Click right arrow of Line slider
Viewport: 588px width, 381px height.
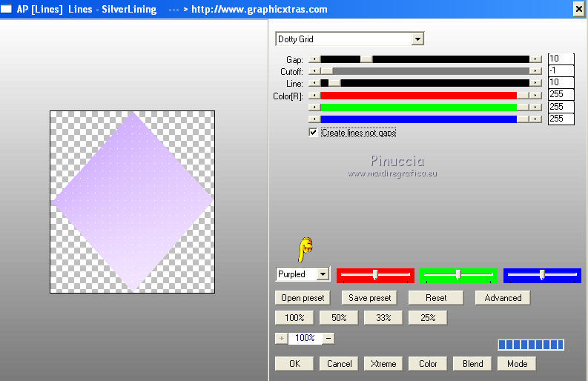(535, 83)
